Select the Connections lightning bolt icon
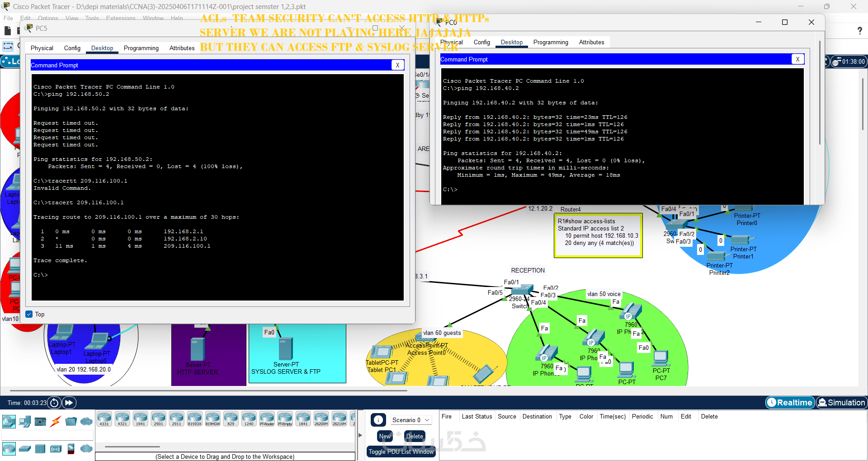Screen dimensions: 868x461 (56, 422)
